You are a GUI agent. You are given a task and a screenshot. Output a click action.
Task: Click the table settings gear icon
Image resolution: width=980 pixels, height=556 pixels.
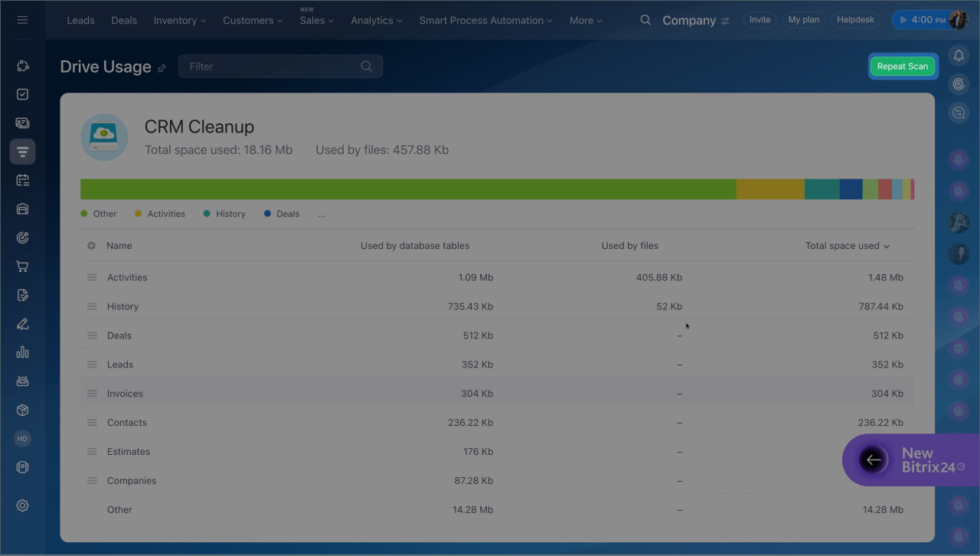tap(91, 246)
